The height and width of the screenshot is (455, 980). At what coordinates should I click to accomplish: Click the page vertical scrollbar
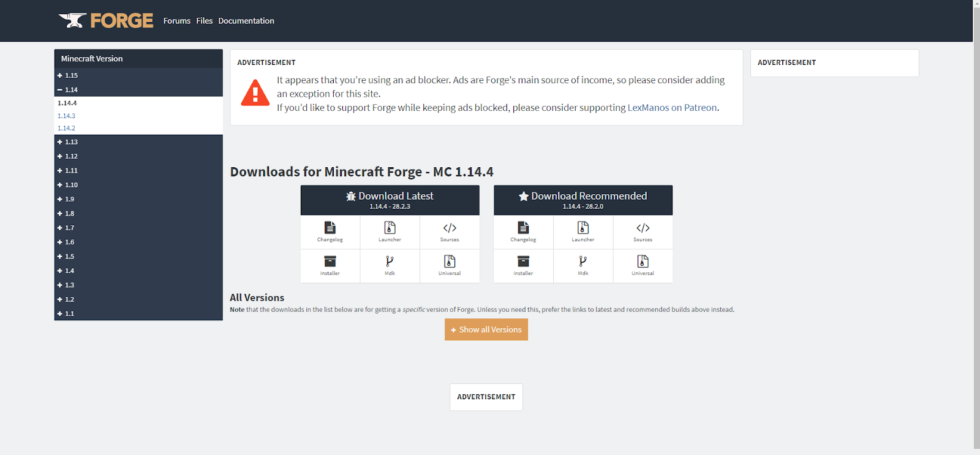coord(976,227)
